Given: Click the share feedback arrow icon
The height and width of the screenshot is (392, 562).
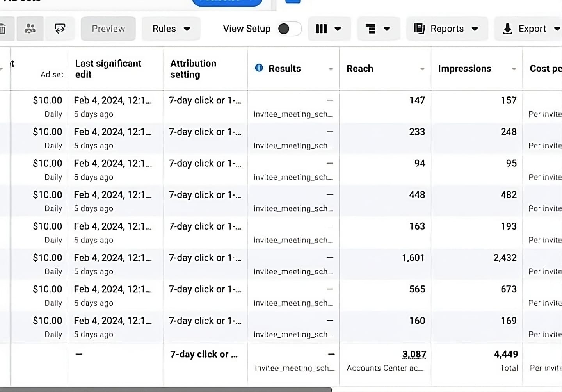Looking at the screenshot, I should (60, 29).
